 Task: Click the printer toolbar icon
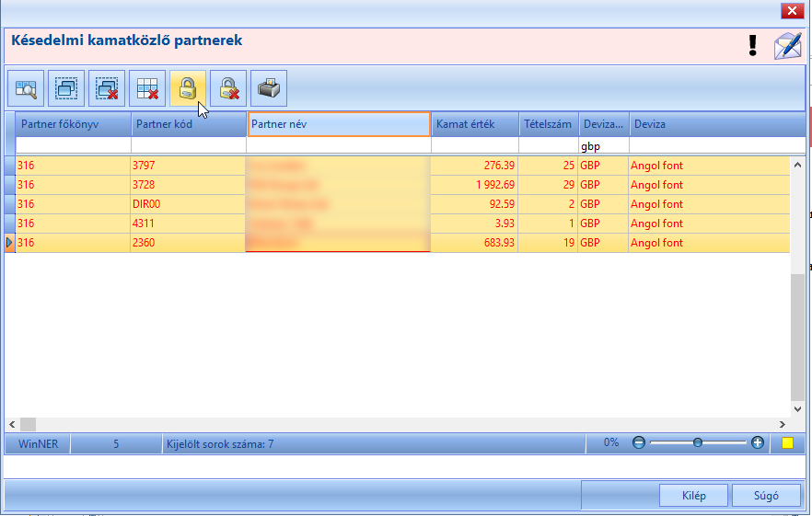tap(269, 88)
